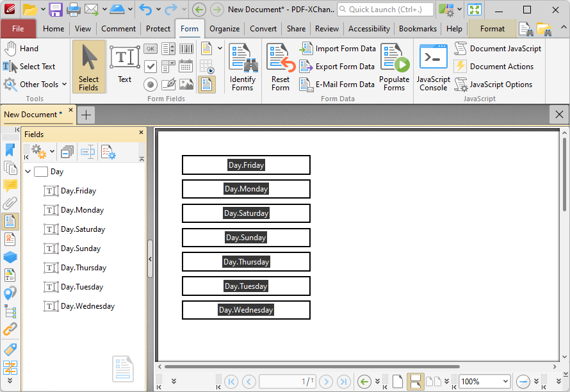Click the Save icon in title bar
Viewport: 570px width, 392px height.
[56, 10]
